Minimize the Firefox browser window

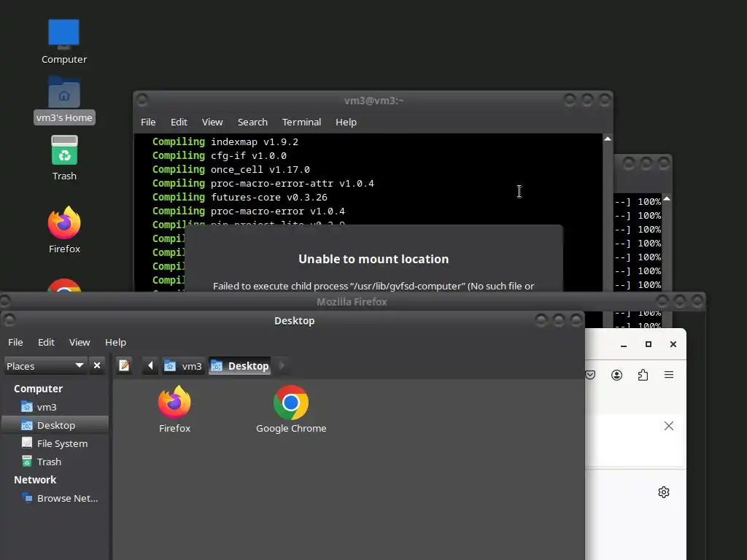click(x=624, y=344)
